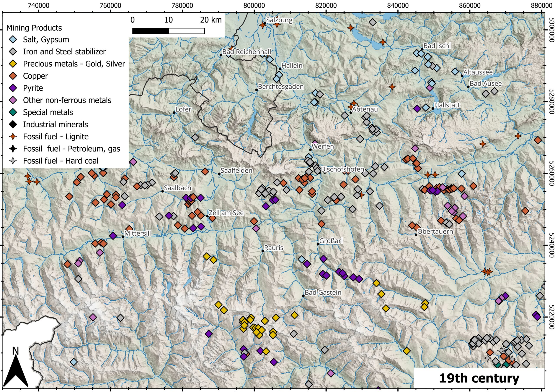Click the Bad Gastein town label

323,293
